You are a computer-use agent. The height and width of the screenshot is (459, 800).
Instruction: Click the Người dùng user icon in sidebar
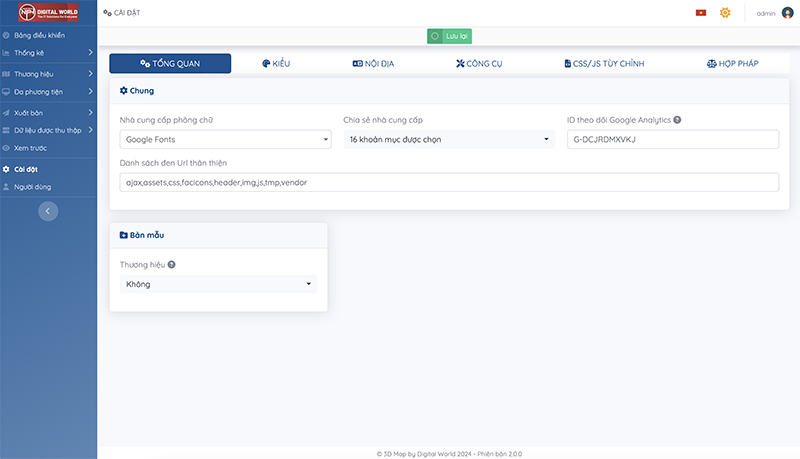click(7, 186)
